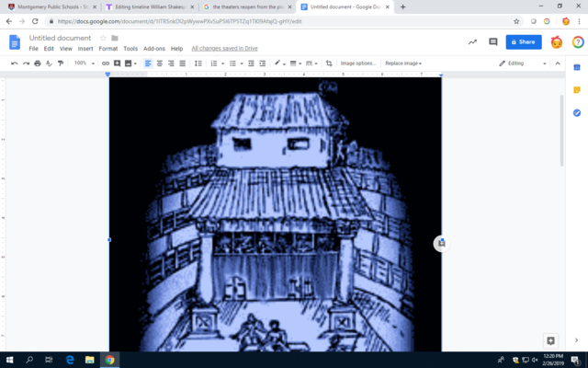The width and height of the screenshot is (588, 368).
Task: Click the add comment bubble beside image
Action: [x=441, y=244]
